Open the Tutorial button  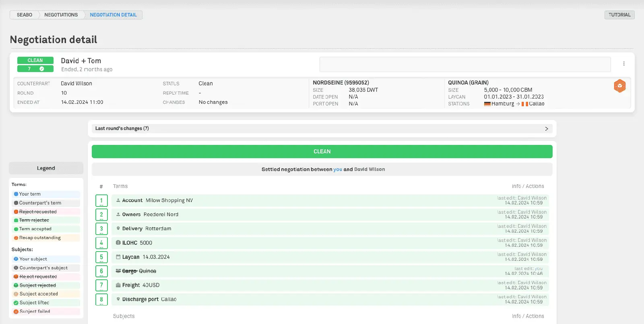point(619,15)
